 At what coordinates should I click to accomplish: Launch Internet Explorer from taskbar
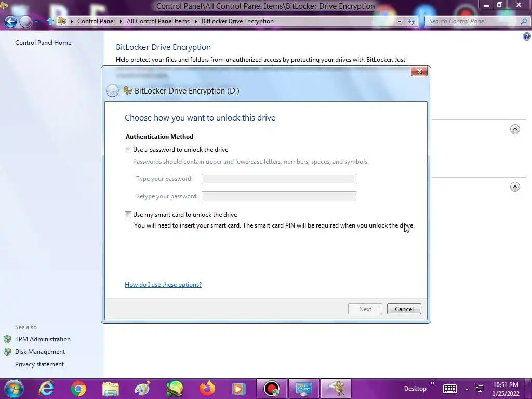pyautogui.click(x=46, y=389)
